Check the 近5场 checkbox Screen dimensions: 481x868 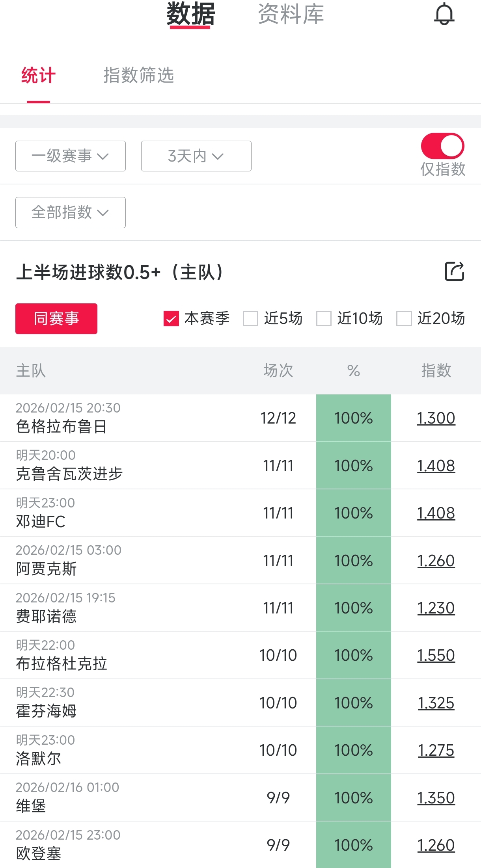(250, 319)
